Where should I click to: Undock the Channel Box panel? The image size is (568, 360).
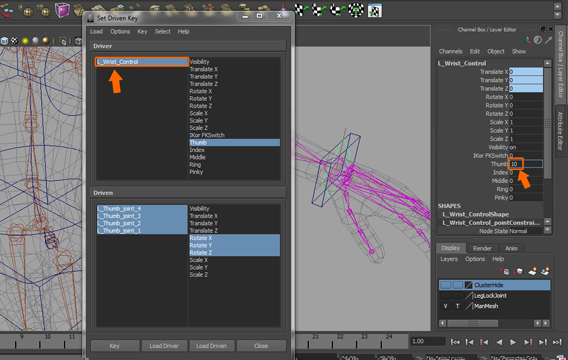[x=543, y=29]
